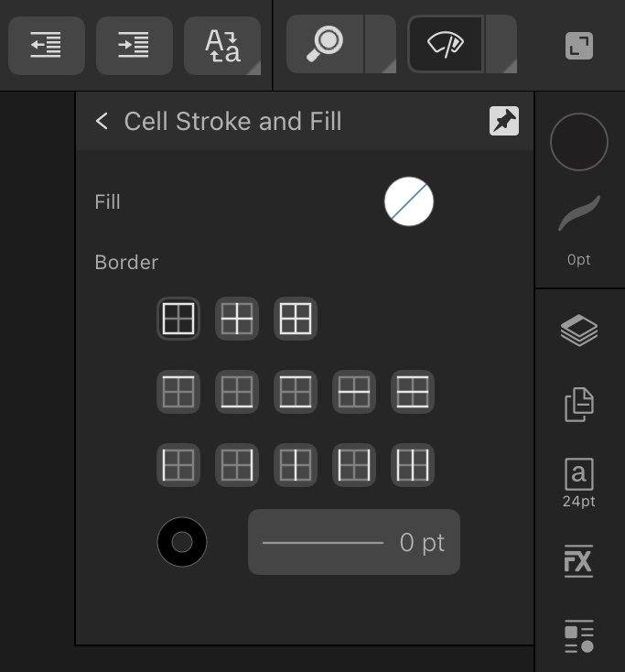Open the FX layer effects panel
This screenshot has width=625, height=672.
(578, 561)
